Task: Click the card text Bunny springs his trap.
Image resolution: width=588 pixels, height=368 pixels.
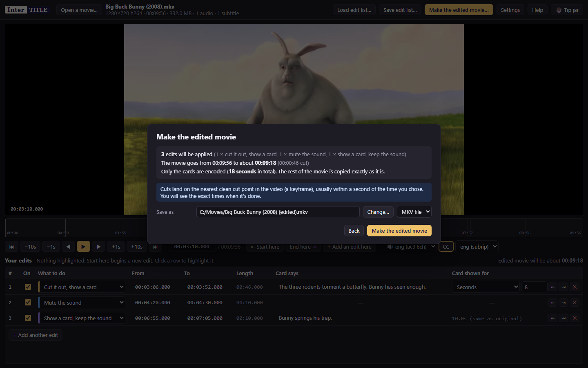Action: pos(305,318)
